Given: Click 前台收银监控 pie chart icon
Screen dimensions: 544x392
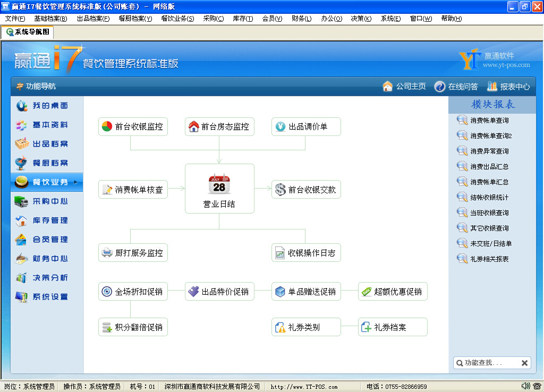Looking at the screenshot, I should [x=107, y=126].
